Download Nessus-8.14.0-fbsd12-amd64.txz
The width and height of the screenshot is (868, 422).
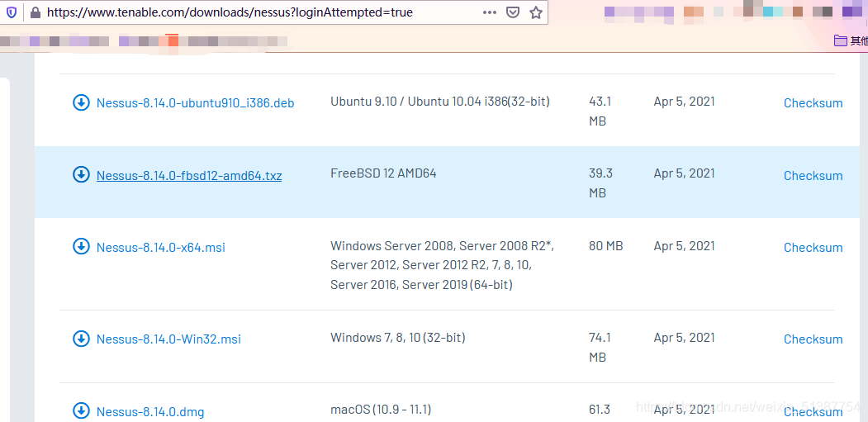pyautogui.click(x=189, y=176)
